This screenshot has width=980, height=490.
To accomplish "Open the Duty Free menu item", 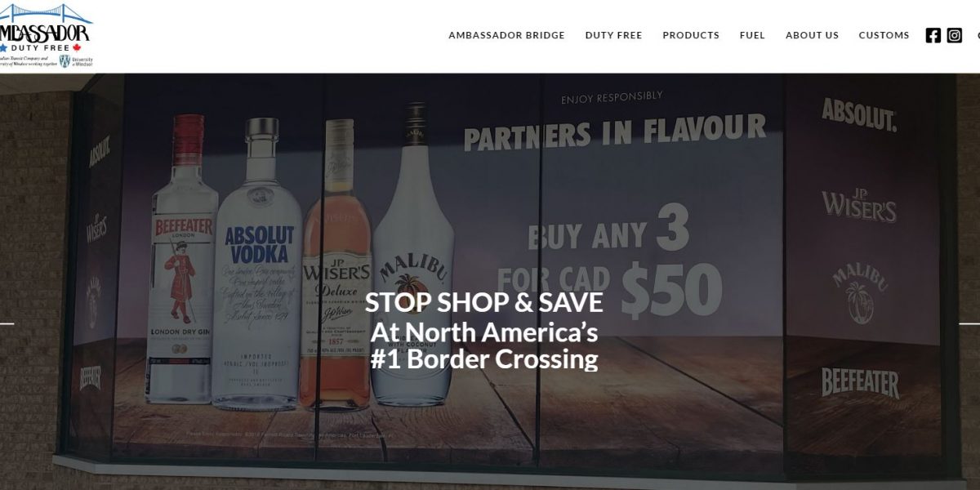I will 613,35.
